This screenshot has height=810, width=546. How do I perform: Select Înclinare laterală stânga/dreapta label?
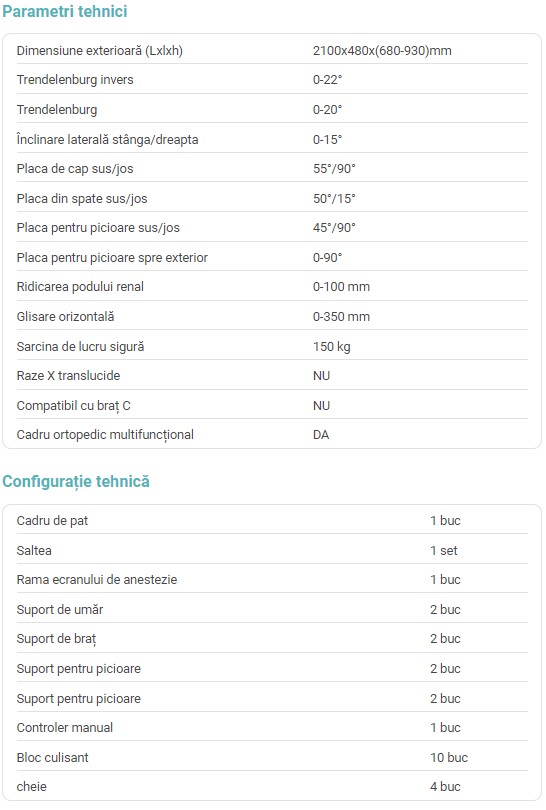(107, 139)
